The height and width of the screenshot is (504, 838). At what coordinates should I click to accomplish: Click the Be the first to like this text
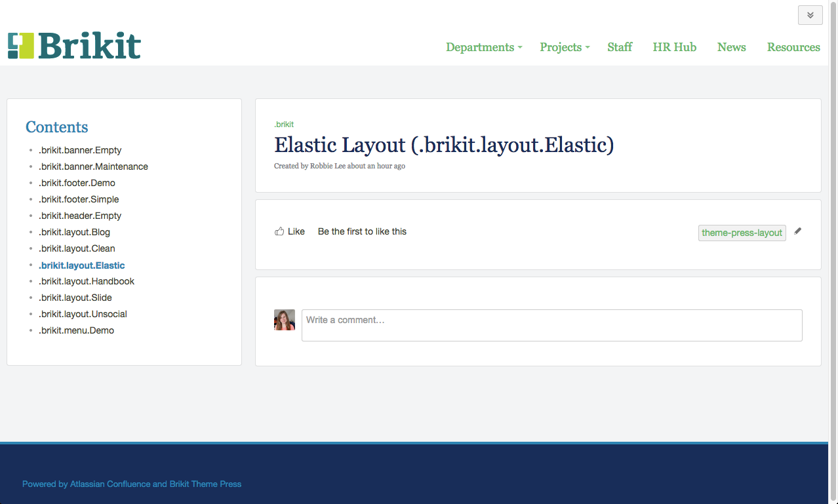[362, 231]
